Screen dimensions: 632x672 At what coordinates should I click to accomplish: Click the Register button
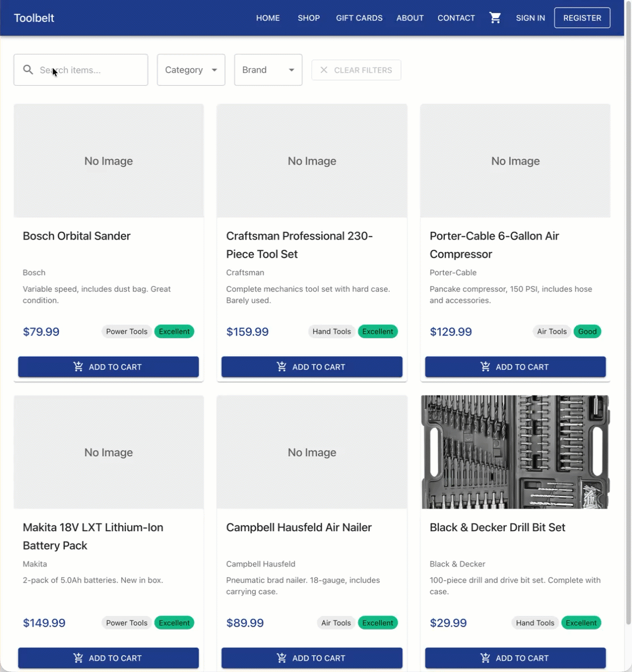pyautogui.click(x=582, y=18)
